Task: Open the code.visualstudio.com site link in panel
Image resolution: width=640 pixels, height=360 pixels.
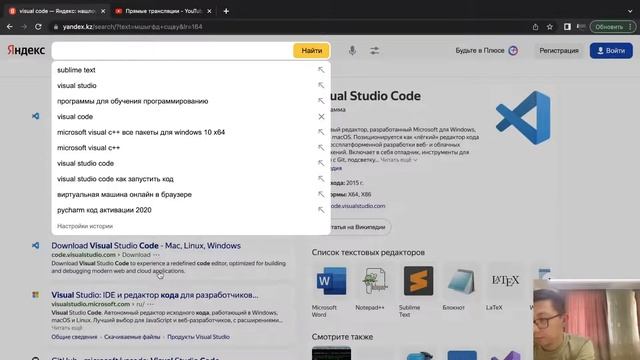Action: coord(357,206)
